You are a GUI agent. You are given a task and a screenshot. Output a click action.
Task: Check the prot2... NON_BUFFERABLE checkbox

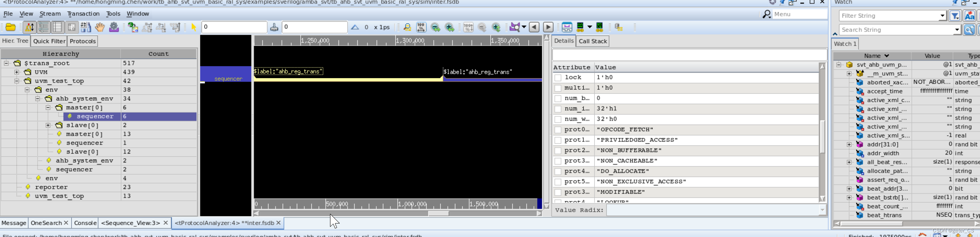click(x=558, y=151)
